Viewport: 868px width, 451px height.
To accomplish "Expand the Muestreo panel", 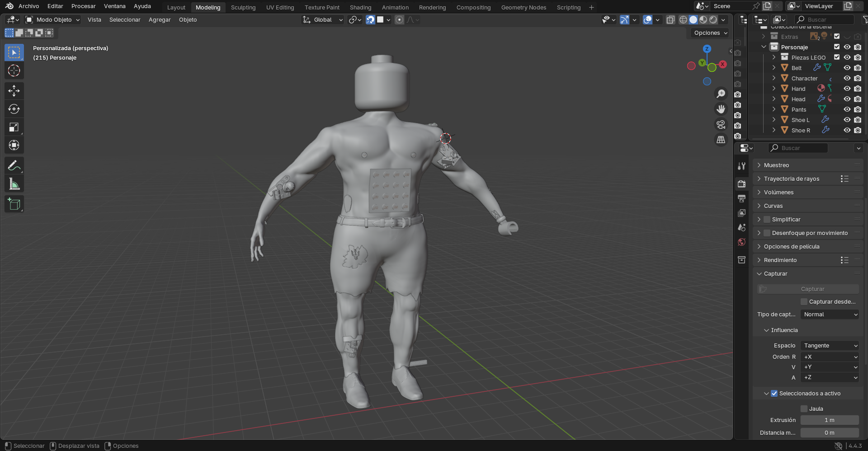I will 807,165.
